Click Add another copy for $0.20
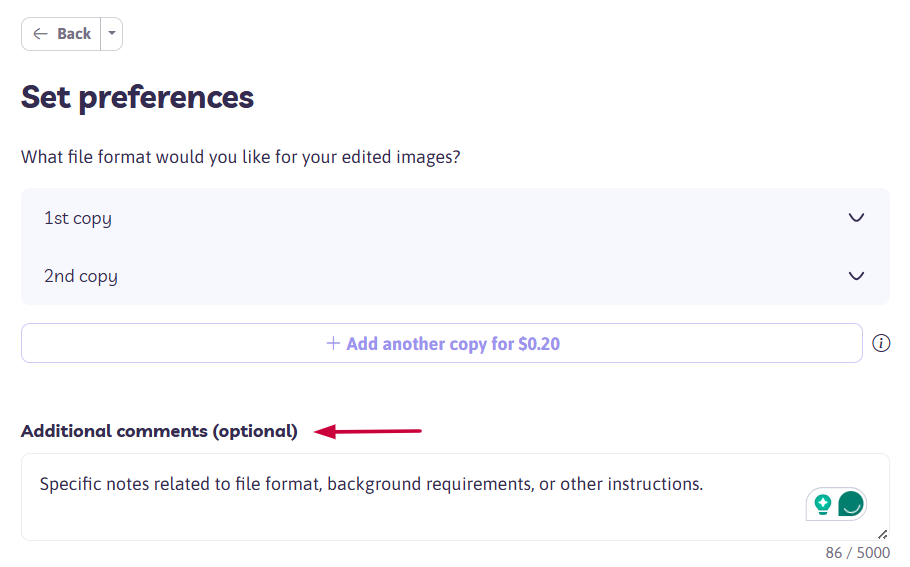Viewport: 910px width, 567px height. click(442, 343)
